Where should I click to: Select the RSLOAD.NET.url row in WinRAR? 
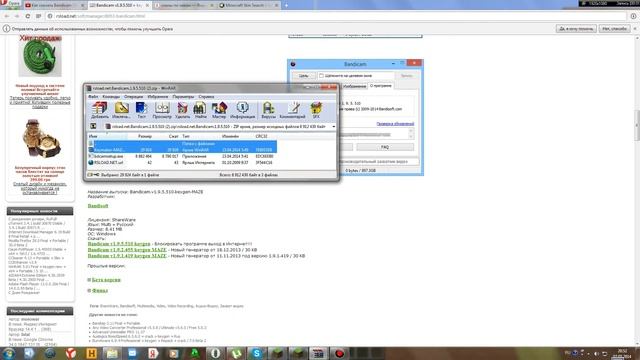[x=182, y=162]
